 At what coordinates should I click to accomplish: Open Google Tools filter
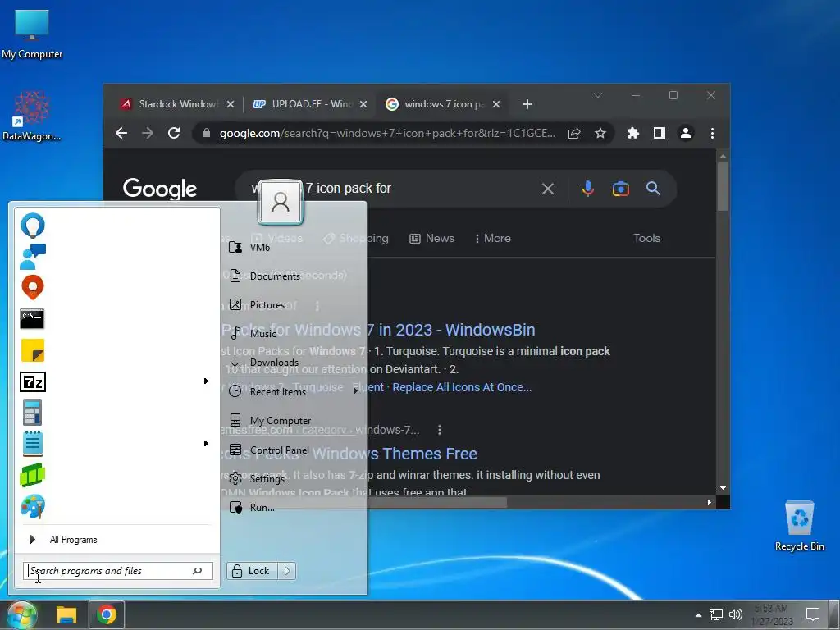(x=646, y=239)
